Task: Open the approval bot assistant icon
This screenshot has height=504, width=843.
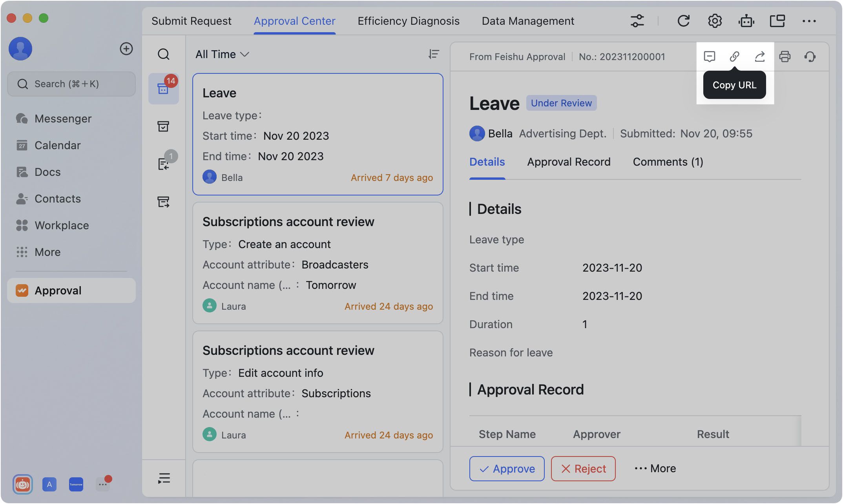Action: click(746, 21)
